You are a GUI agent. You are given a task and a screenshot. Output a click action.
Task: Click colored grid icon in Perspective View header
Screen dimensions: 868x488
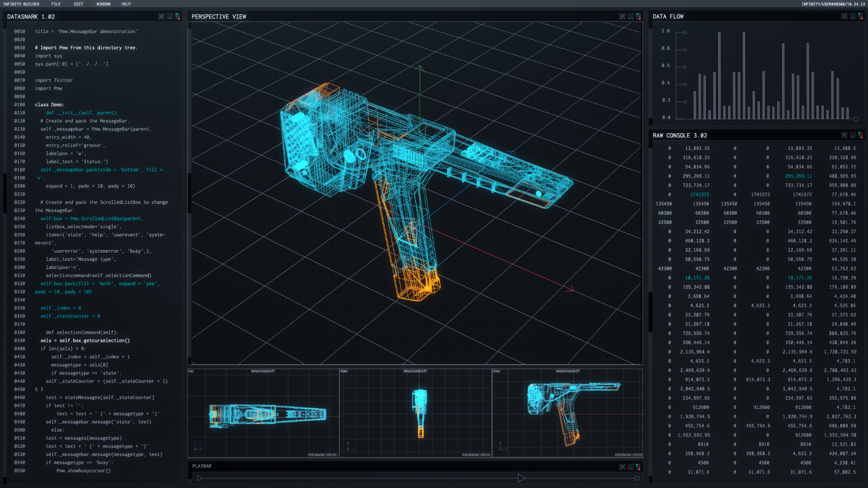(638, 16)
